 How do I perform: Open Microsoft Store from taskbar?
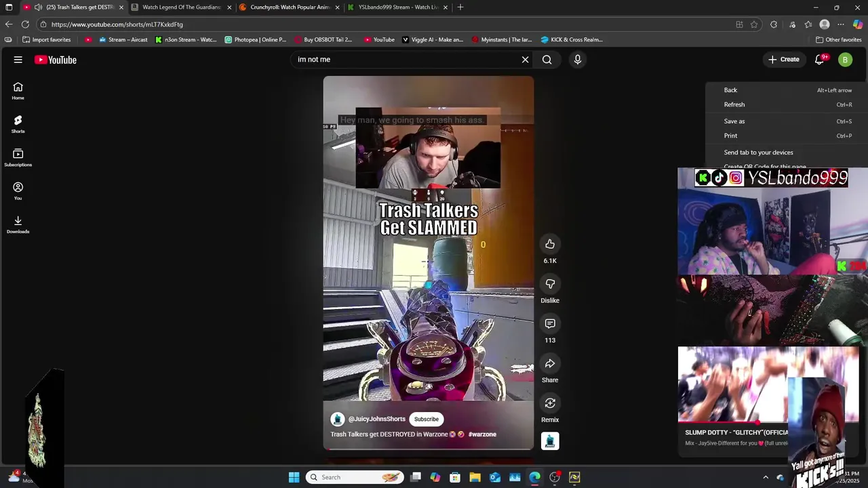pos(455,477)
